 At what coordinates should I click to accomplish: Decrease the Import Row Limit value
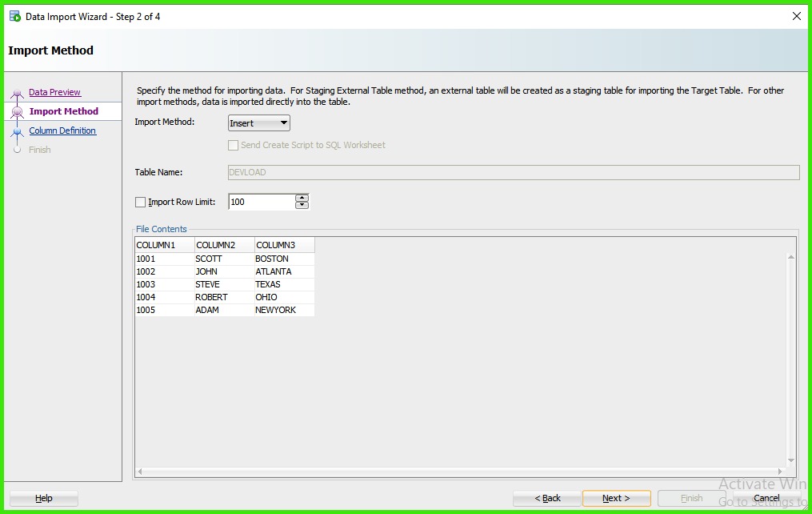(302, 205)
